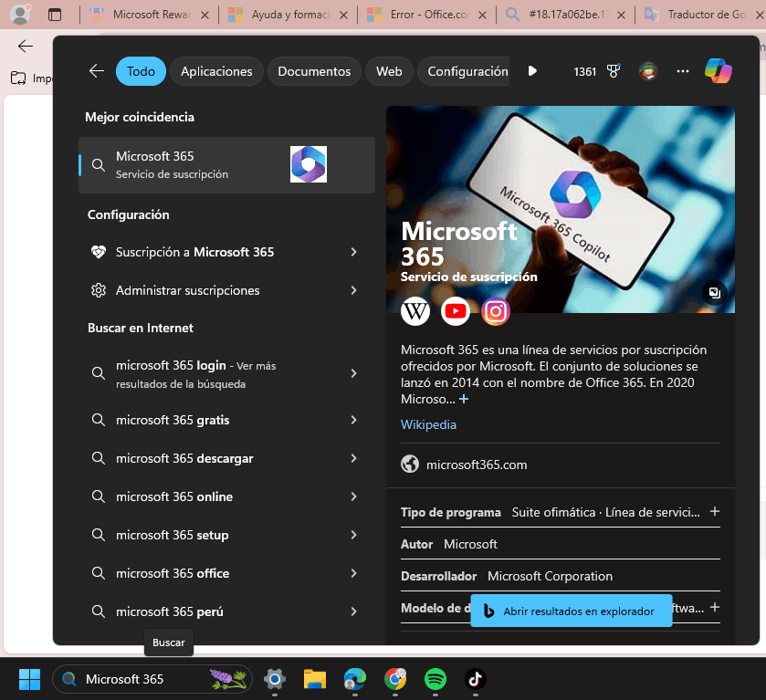Search microsoft 365 online suggestion
This screenshot has height=700, width=766.
(226, 496)
